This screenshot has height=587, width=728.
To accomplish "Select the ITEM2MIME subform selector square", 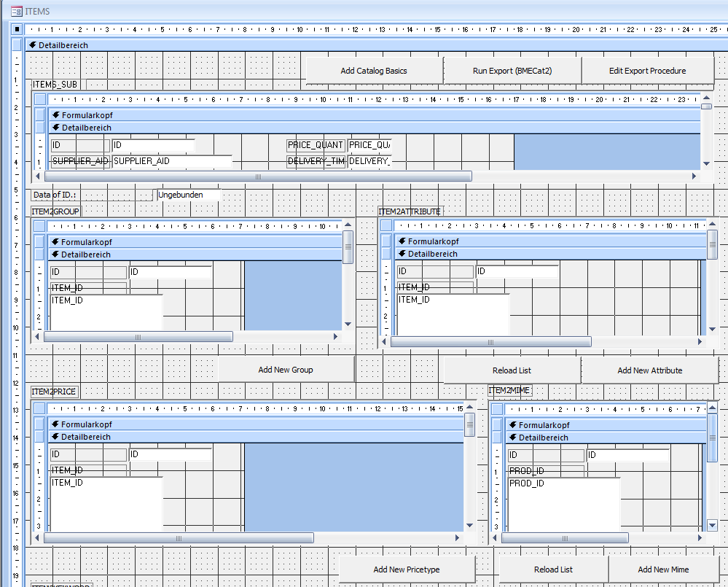I will 497,409.
